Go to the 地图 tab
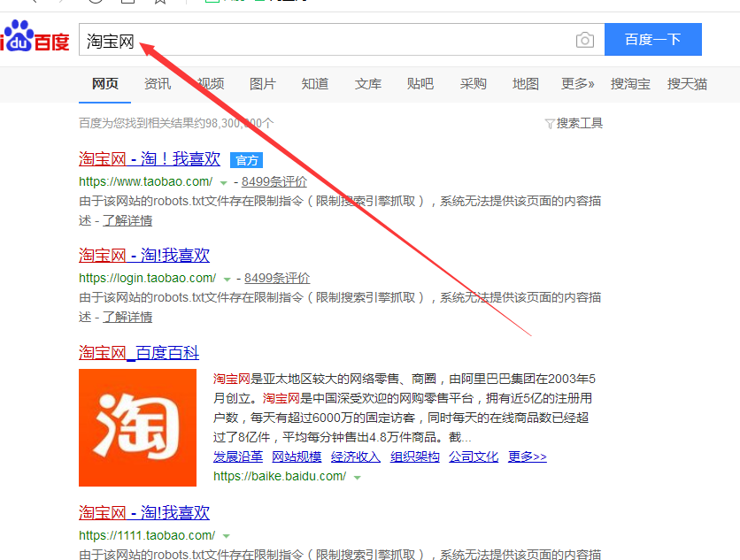 [525, 84]
